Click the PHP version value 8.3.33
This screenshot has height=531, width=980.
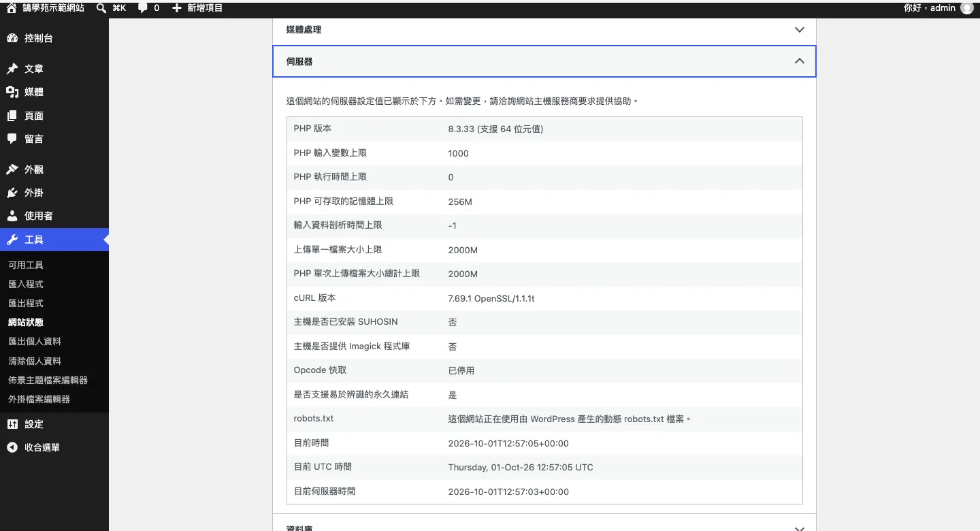pos(495,129)
